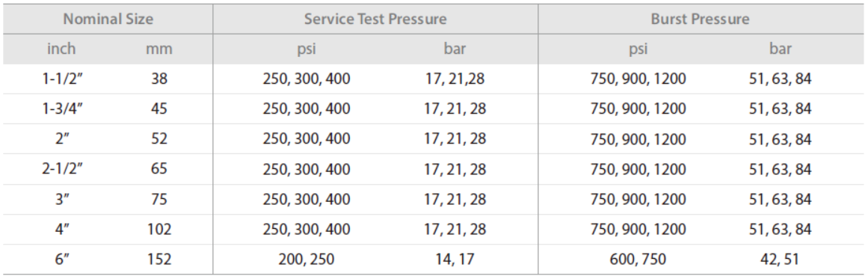
Task: Click the bar subheader under Service Test Pressure
Action: click(x=455, y=49)
